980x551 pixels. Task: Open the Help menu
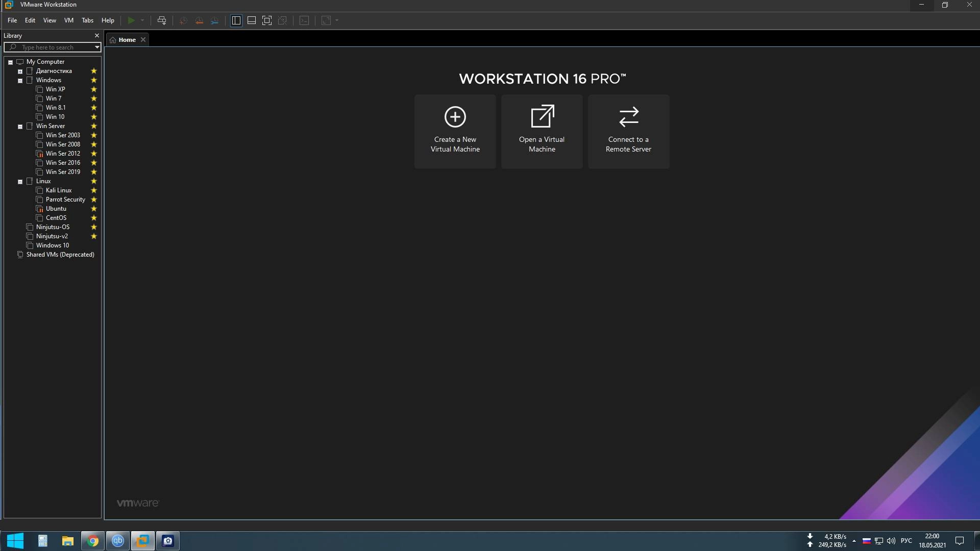[108, 20]
